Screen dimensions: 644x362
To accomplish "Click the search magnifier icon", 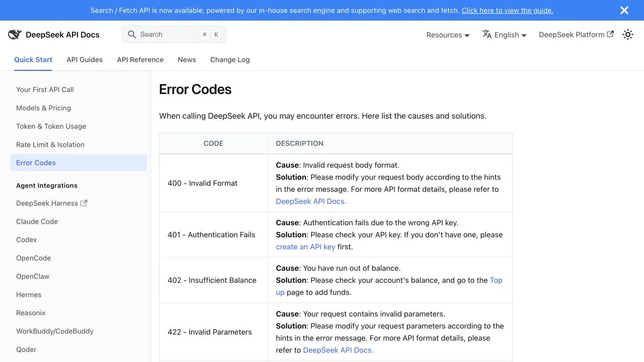I will coord(132,35).
